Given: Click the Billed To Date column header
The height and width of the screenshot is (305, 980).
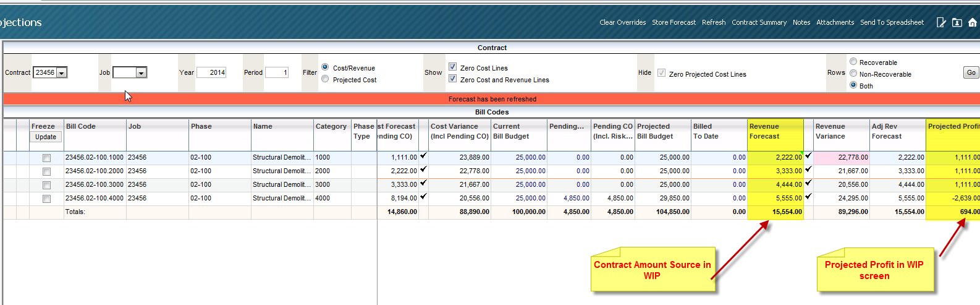Looking at the screenshot, I should [x=719, y=134].
